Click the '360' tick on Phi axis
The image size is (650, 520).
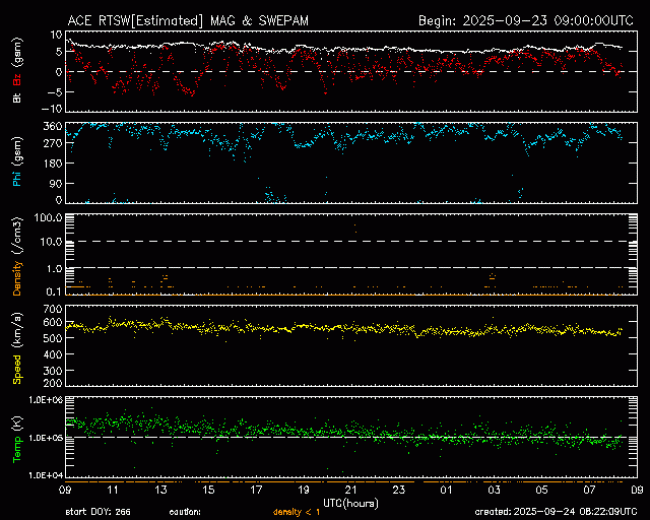[x=53, y=126]
